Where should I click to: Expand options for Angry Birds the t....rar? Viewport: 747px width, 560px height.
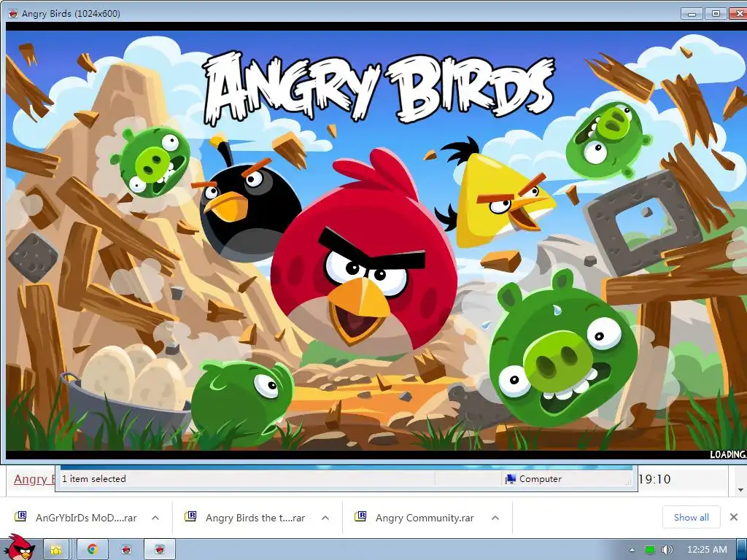pyautogui.click(x=325, y=518)
